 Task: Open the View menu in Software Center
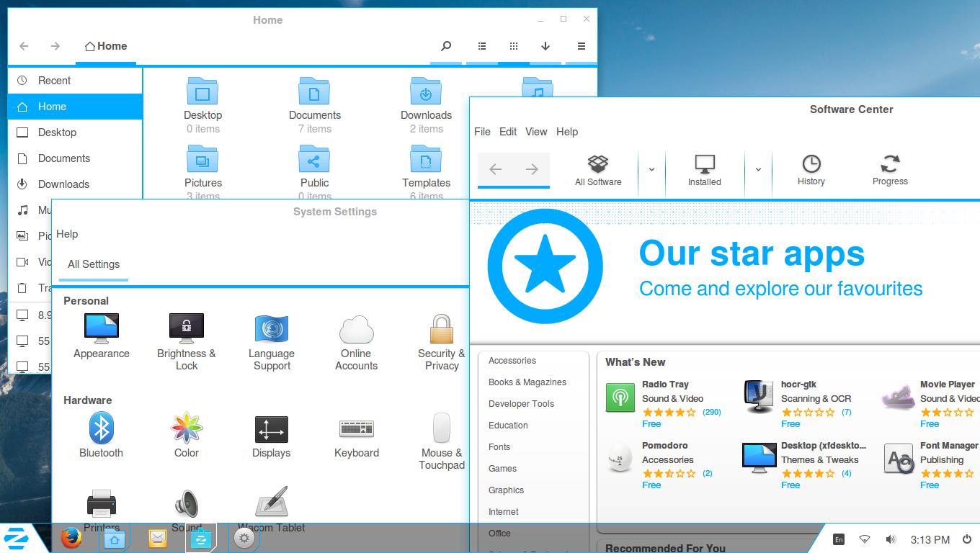[x=536, y=132]
